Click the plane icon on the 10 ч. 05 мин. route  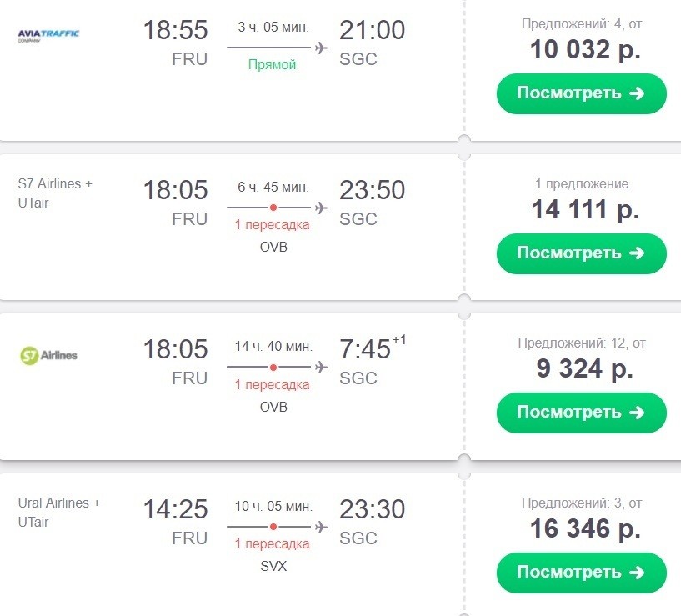coord(321,526)
